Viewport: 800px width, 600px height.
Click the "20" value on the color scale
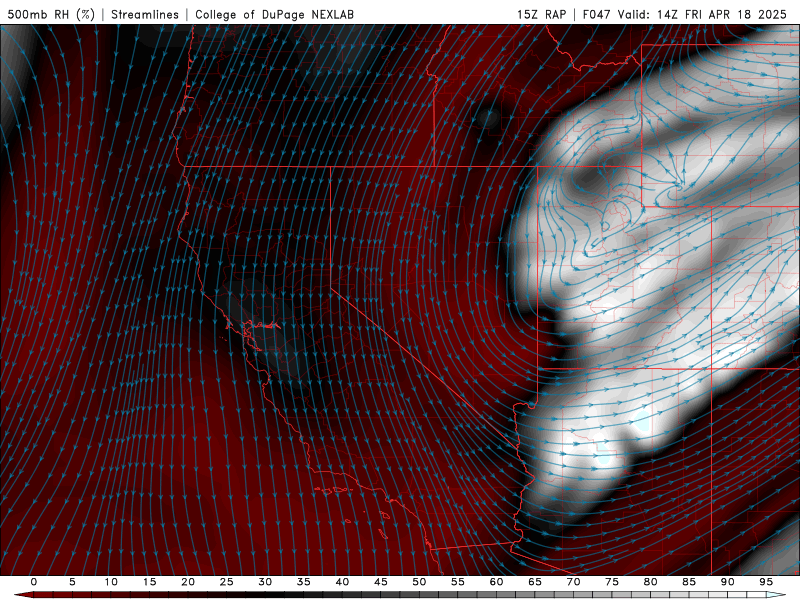(188, 582)
